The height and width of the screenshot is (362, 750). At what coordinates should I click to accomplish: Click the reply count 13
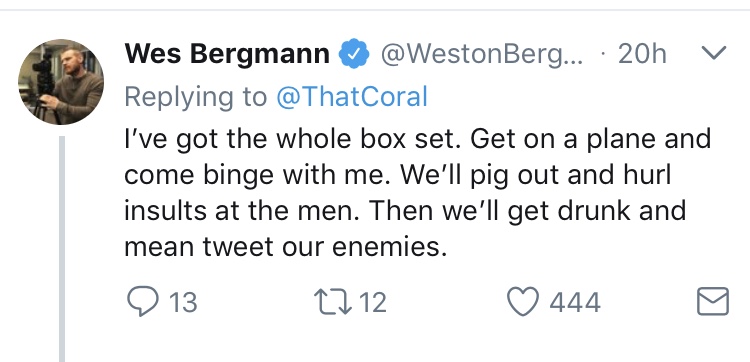(184, 303)
